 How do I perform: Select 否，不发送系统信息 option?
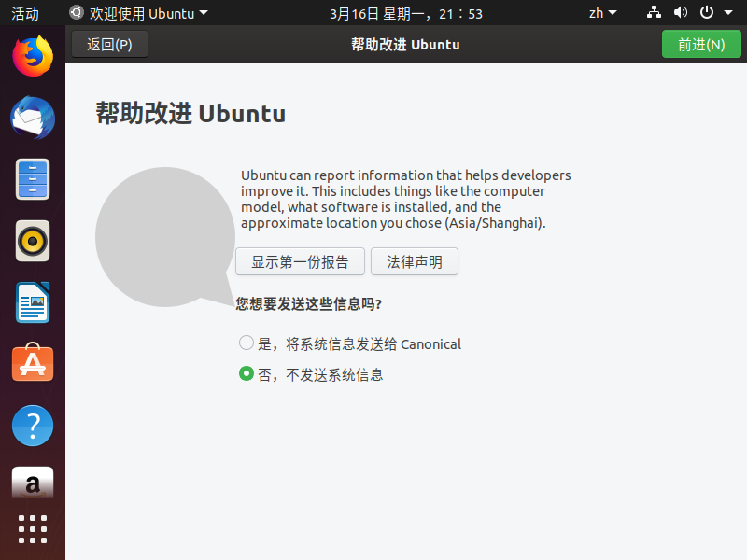[311, 374]
